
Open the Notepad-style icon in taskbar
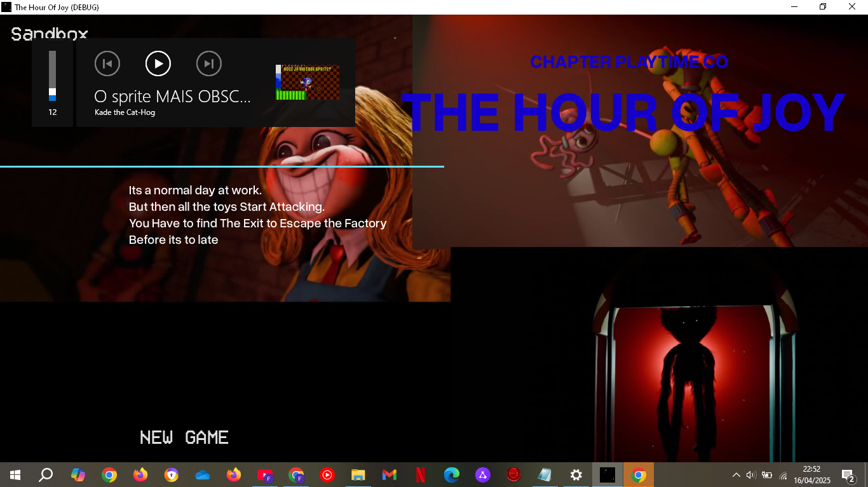tap(545, 475)
